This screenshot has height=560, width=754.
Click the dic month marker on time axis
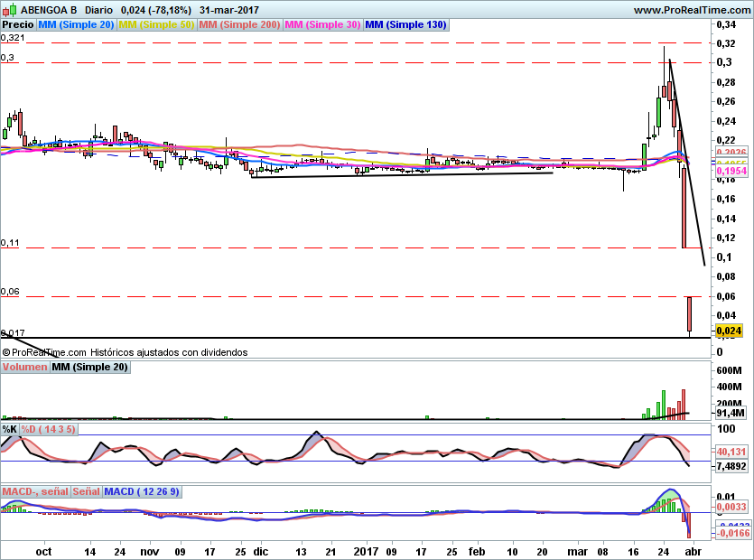pyautogui.click(x=261, y=551)
